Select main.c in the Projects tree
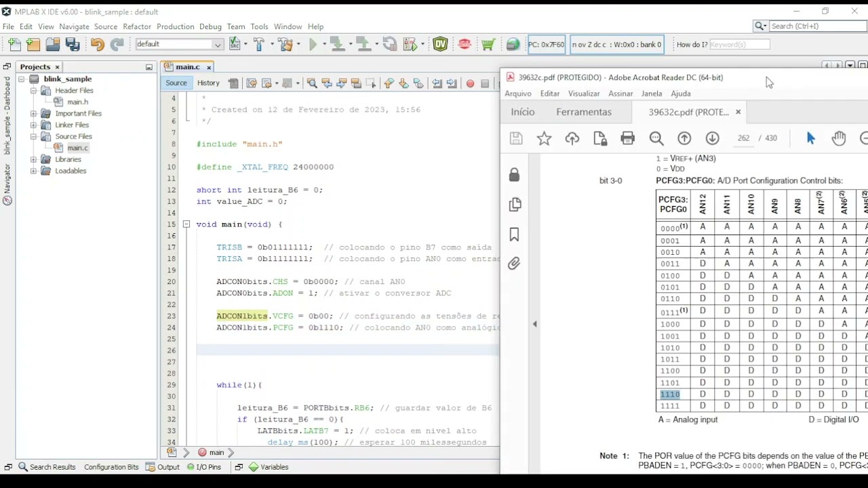 click(x=77, y=148)
